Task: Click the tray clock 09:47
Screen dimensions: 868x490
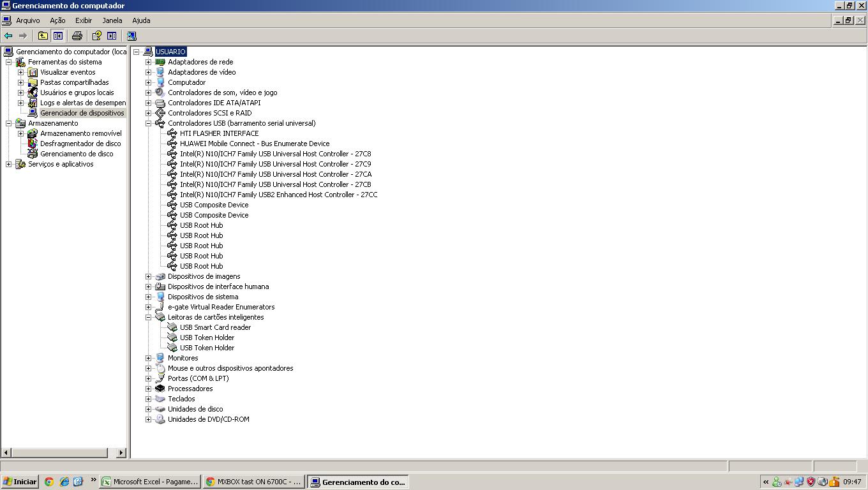Action: pos(852,482)
